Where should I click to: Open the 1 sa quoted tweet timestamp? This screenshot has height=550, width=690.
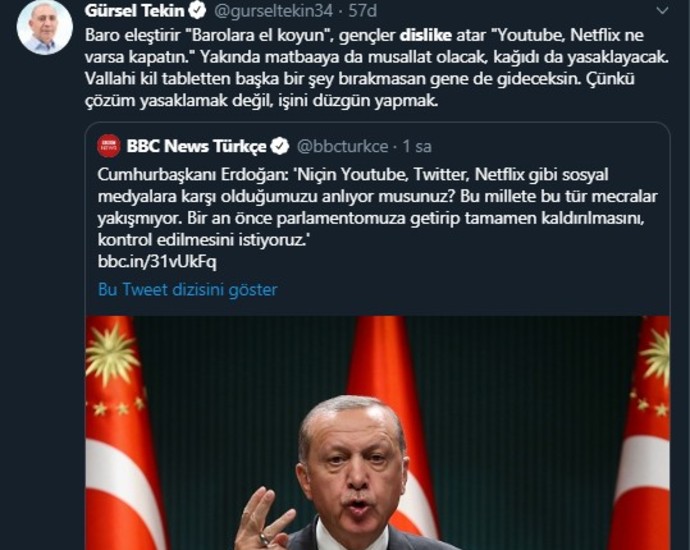tap(417, 146)
